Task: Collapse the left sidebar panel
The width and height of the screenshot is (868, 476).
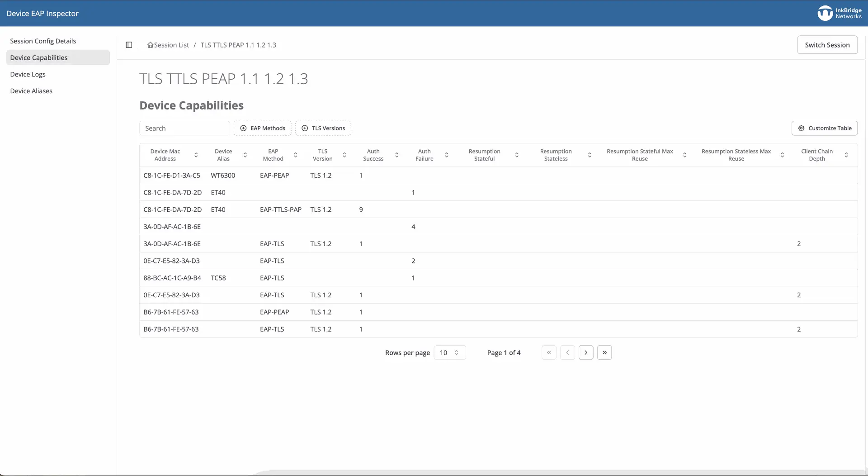Action: [129, 45]
